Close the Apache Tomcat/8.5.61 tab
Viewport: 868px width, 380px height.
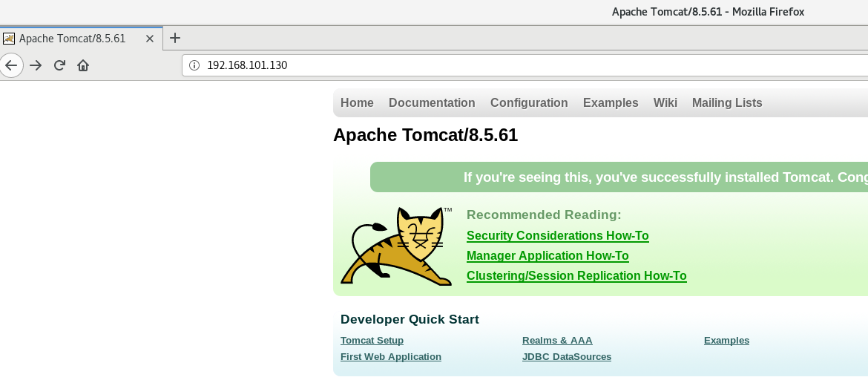click(x=150, y=39)
